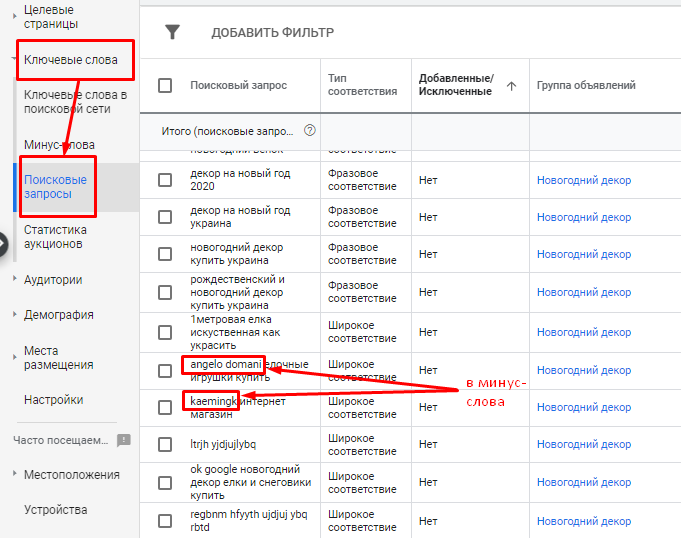Open Устройства in the sidebar
Screen dimensions: 681x538
55,509
